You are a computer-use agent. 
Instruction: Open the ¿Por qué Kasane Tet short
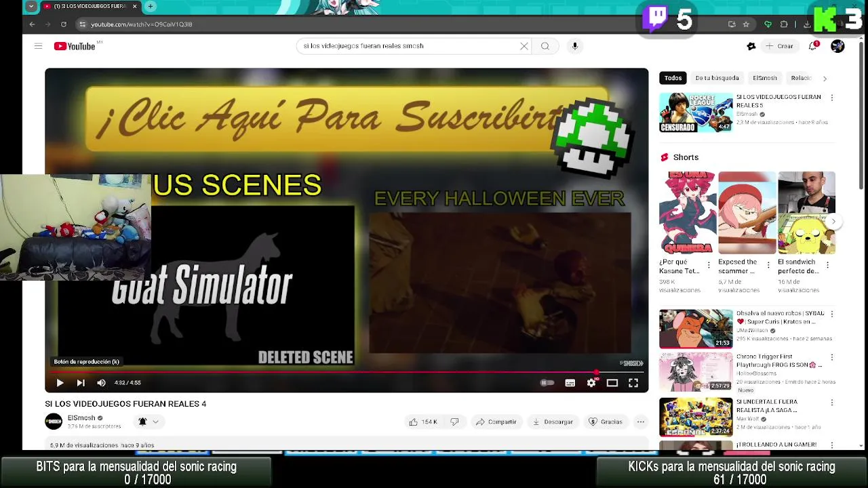(688, 213)
